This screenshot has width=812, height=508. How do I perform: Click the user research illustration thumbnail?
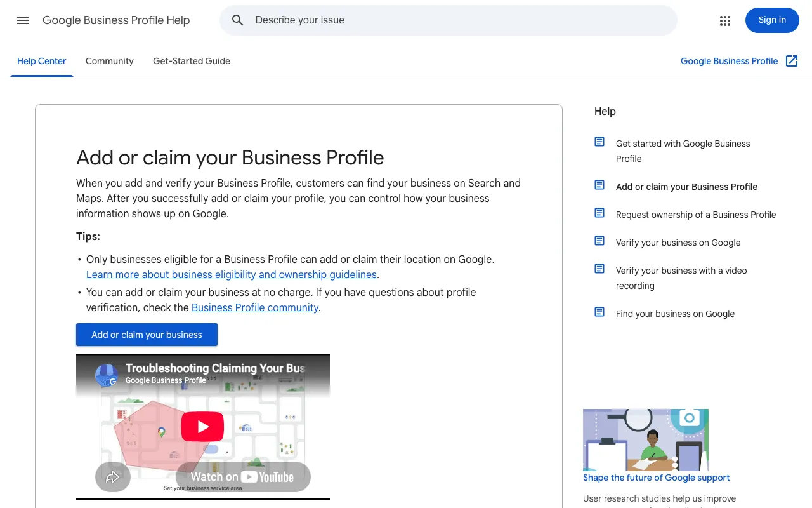pyautogui.click(x=646, y=440)
